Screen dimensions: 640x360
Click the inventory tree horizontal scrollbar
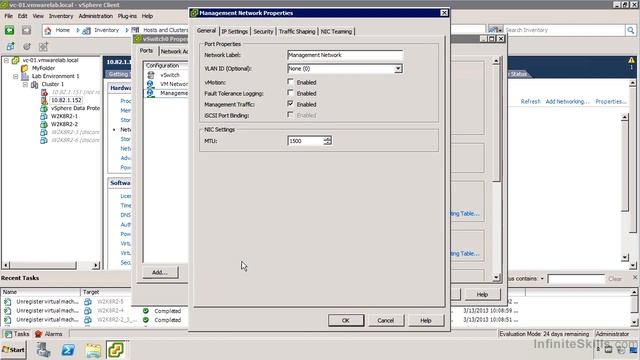[51, 265]
